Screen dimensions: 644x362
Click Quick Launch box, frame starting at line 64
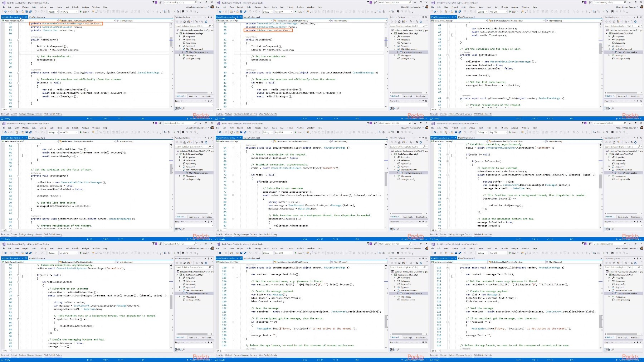pos(395,123)
